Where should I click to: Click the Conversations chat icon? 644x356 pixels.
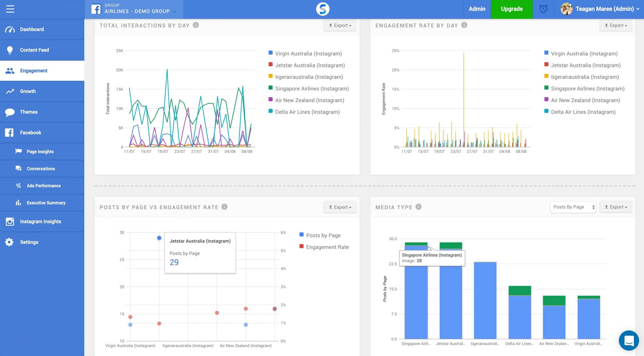(18, 168)
